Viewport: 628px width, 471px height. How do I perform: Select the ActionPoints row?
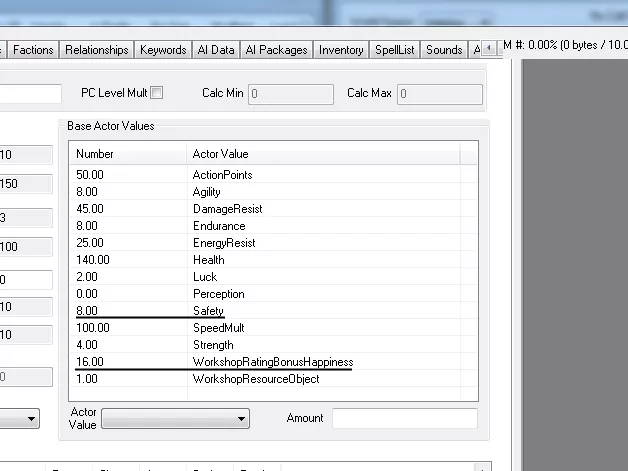click(274, 175)
